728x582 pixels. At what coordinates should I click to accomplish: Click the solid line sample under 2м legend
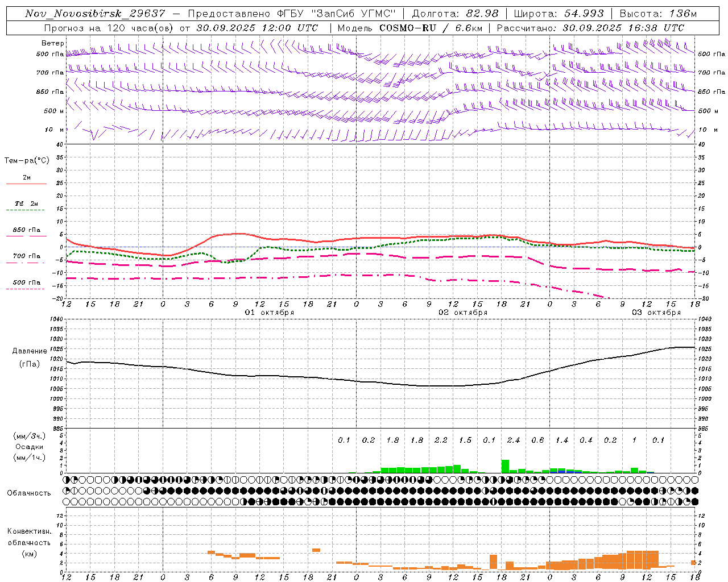coord(26,184)
